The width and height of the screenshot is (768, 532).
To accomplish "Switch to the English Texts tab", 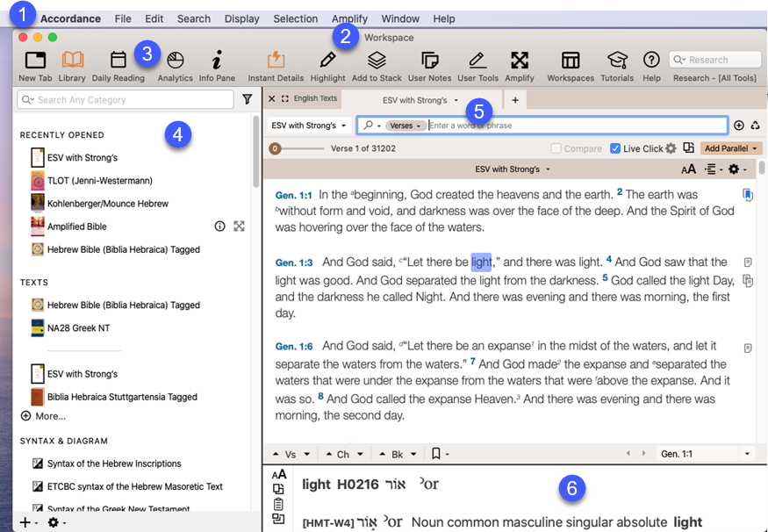I will [314, 99].
